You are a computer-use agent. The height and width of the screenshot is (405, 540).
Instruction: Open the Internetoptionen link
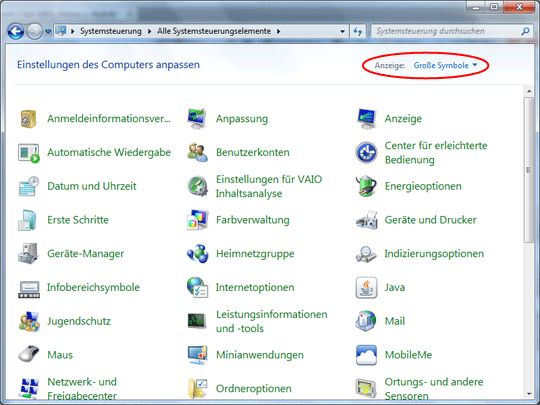255,287
